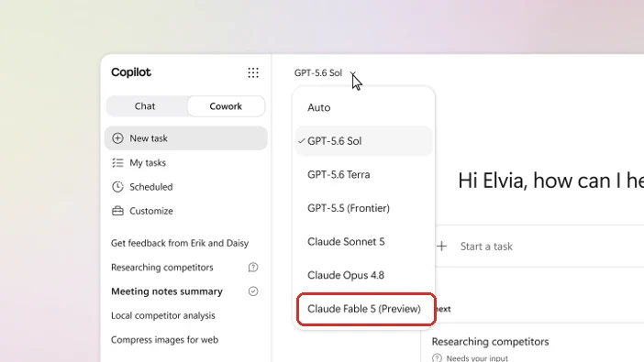This screenshot has height=362, width=644.
Task: Switch to the Cowork tab
Action: click(226, 106)
